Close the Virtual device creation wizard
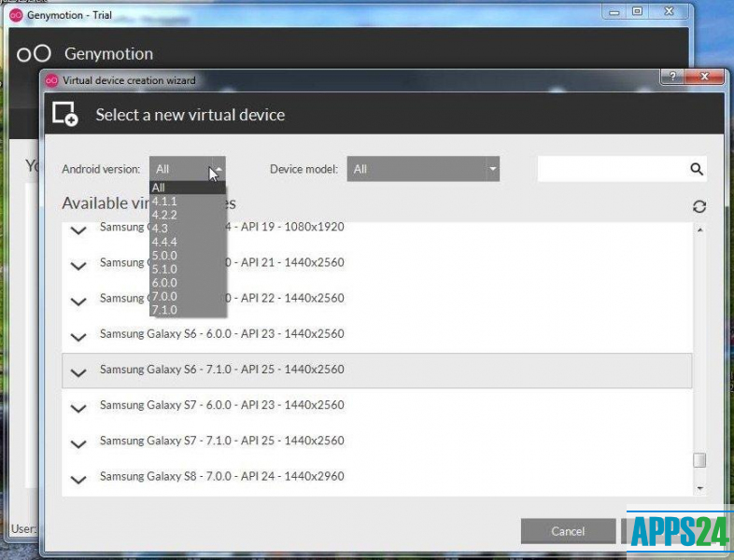Screen dimensions: 734x560 coord(704,77)
